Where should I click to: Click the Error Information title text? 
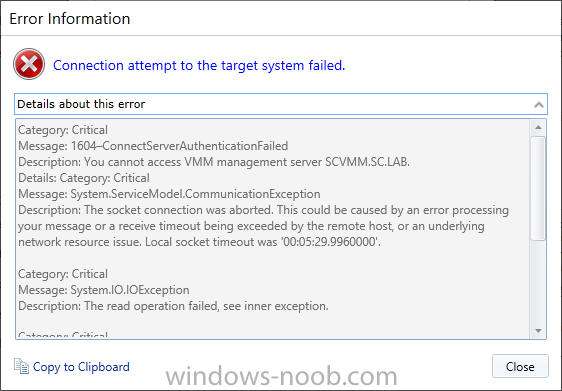tap(70, 19)
